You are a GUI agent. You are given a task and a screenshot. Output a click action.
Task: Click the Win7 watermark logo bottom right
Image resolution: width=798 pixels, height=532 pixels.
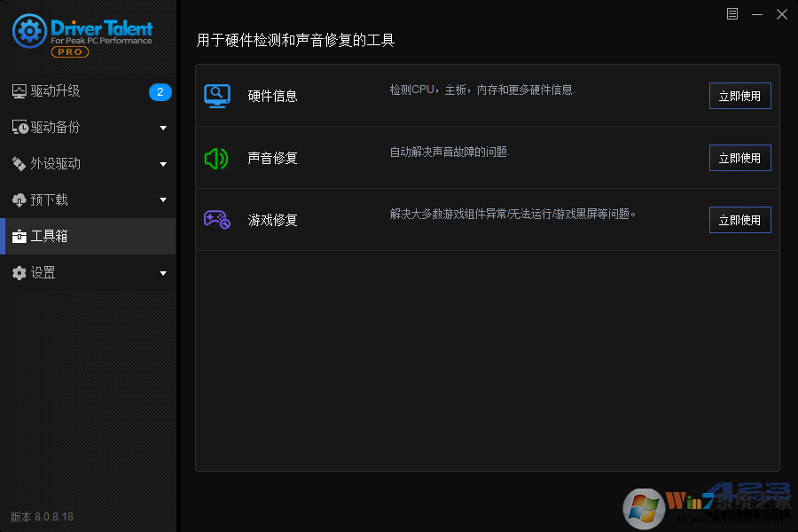click(x=644, y=506)
